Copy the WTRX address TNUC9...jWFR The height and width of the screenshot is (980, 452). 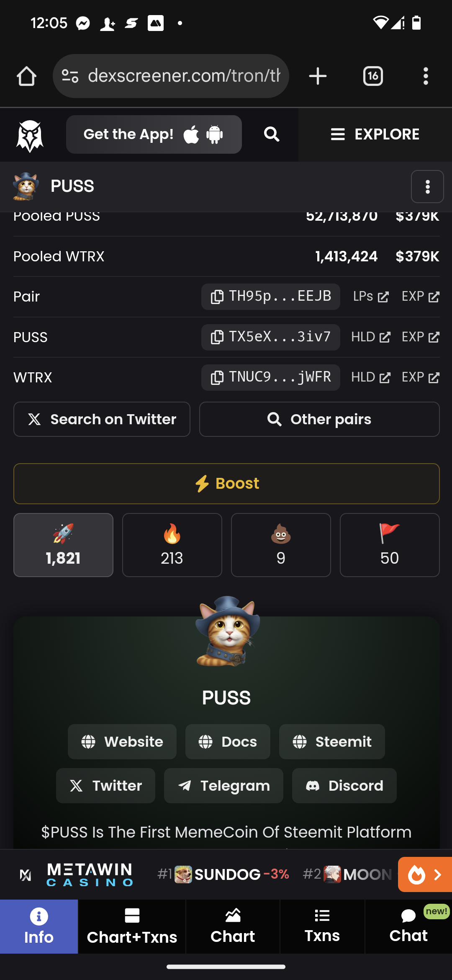(x=270, y=377)
